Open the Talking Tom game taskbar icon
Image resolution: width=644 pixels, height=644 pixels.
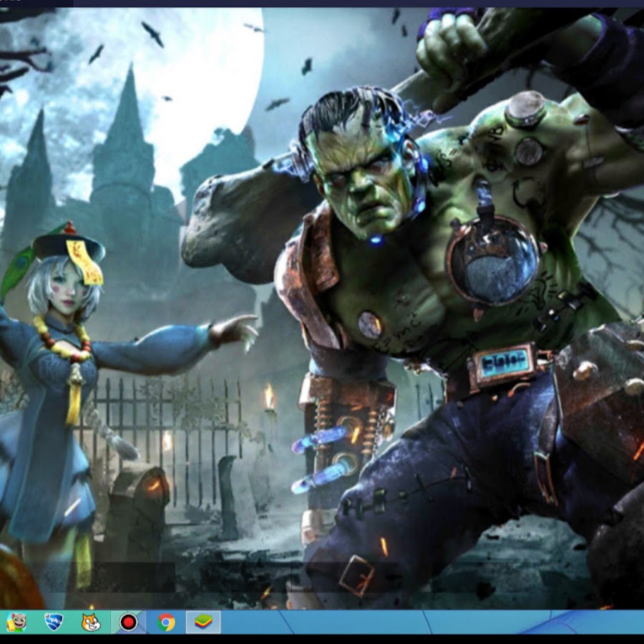[x=16, y=623]
